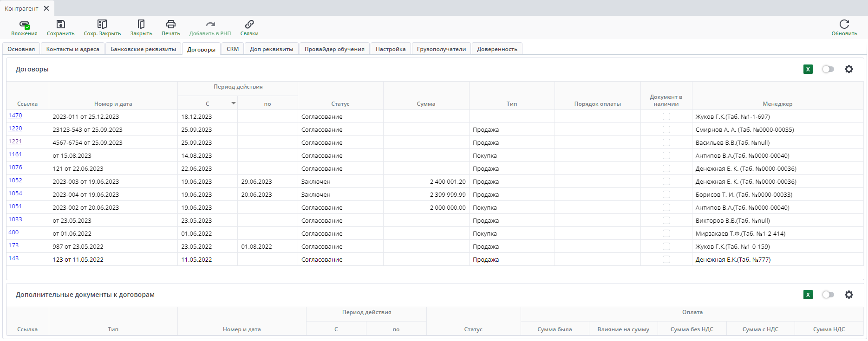Check Документ в наличии for contract 1470

click(x=666, y=116)
